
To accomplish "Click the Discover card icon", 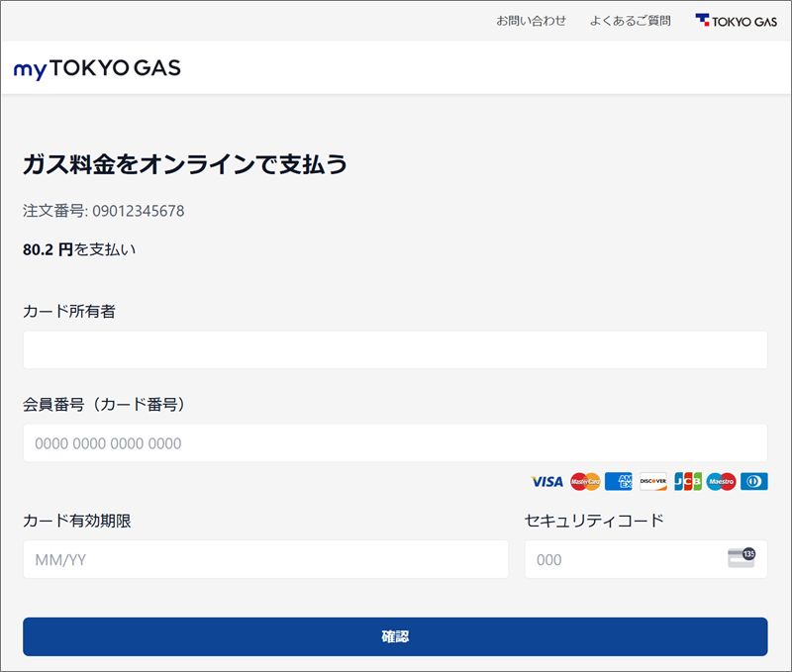I will click(x=653, y=482).
